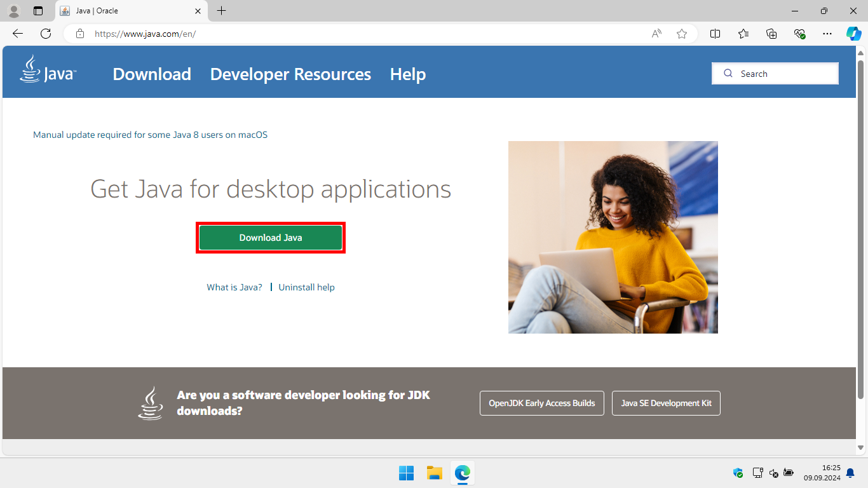
Task: Open the tab actions menu icon
Action: click(38, 11)
